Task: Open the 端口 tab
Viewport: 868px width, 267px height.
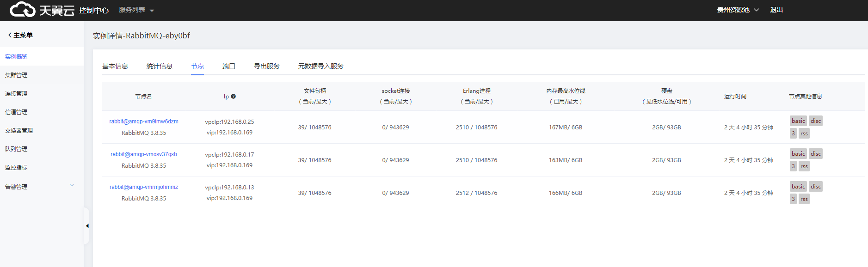Action: pos(229,66)
